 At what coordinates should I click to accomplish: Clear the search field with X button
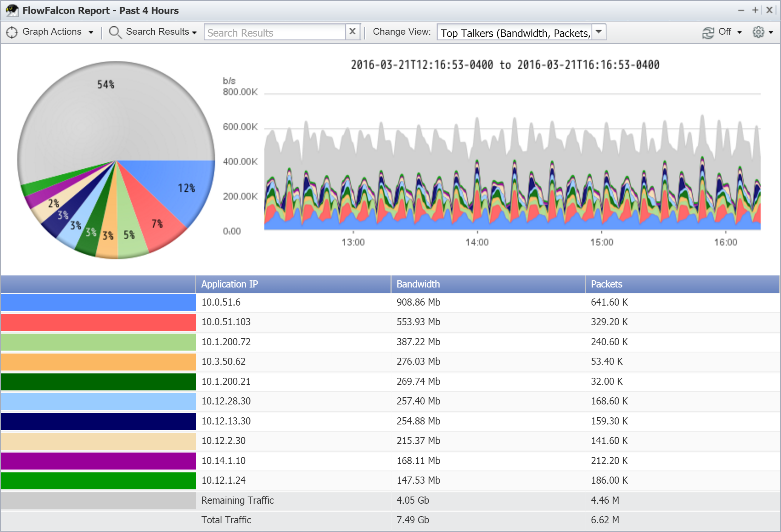coord(352,32)
